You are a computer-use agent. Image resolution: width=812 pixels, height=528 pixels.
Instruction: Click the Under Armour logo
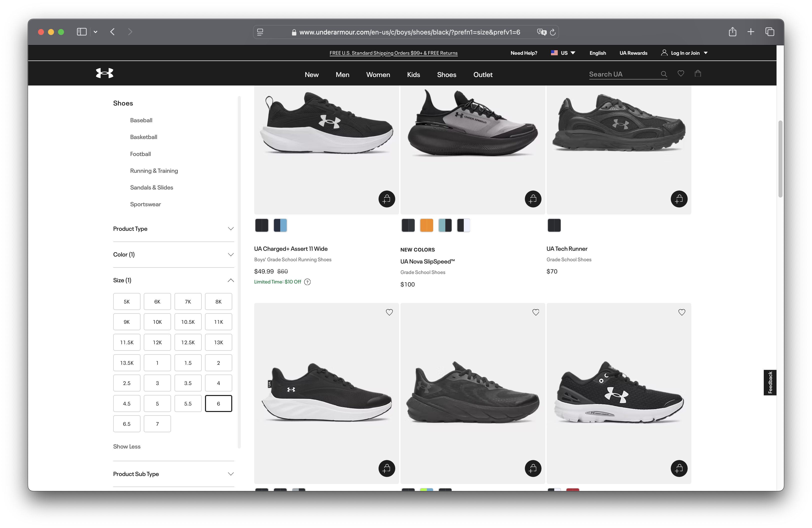pyautogui.click(x=104, y=73)
